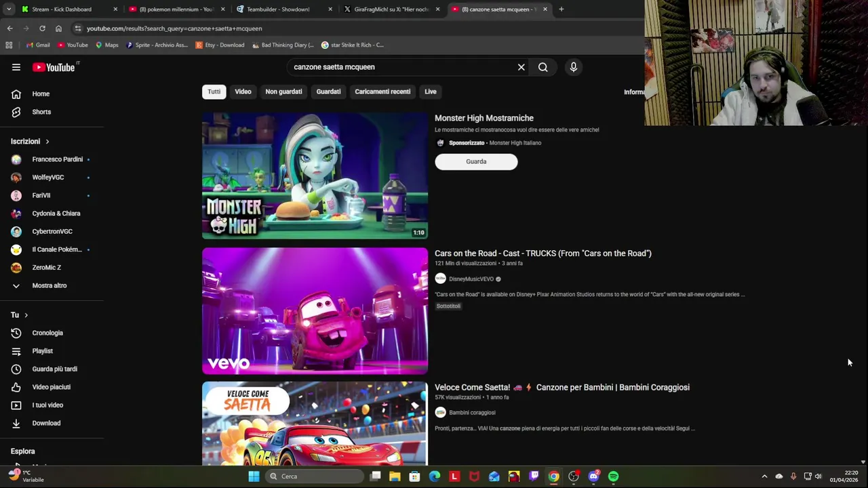Select the Live filter chip
Image resolution: width=868 pixels, height=488 pixels.
pyautogui.click(x=431, y=91)
